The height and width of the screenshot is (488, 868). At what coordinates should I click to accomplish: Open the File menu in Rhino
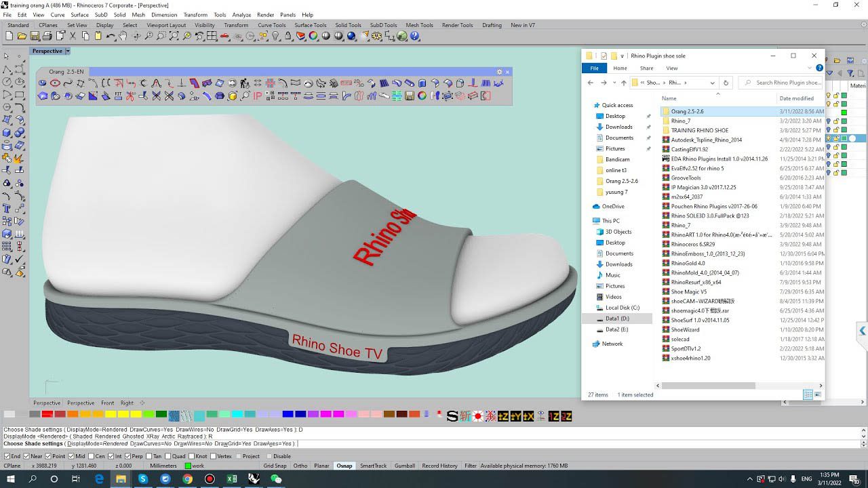7,15
